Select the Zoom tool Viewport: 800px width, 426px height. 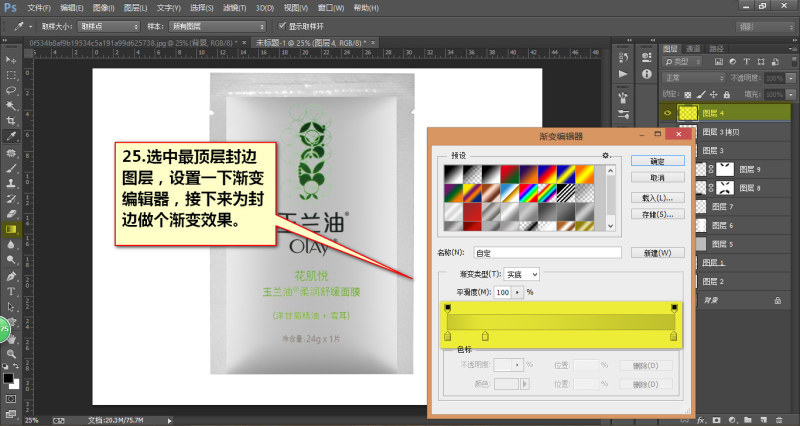coord(11,354)
